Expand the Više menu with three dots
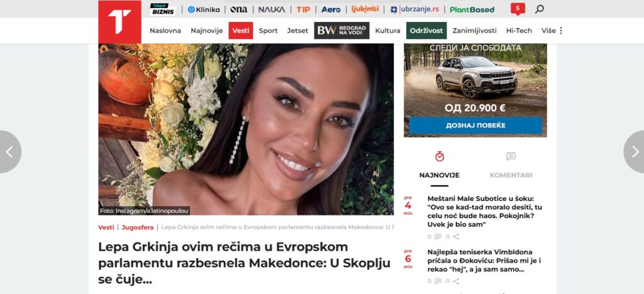The width and height of the screenshot is (644, 294). point(552,30)
